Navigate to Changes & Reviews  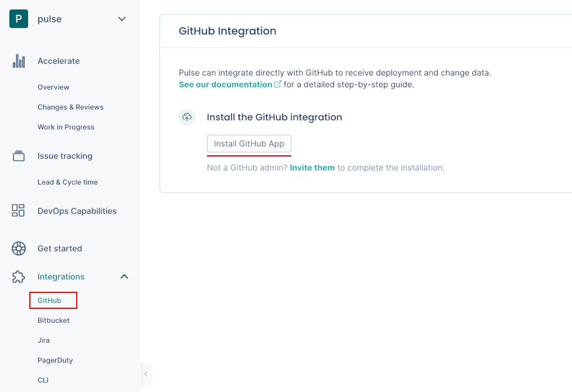tap(70, 107)
